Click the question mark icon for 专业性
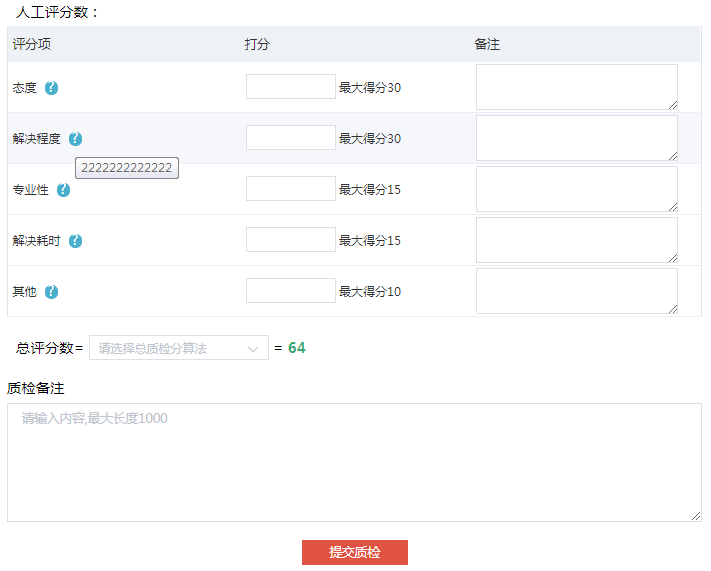This screenshot has width=711, height=571. point(64,190)
